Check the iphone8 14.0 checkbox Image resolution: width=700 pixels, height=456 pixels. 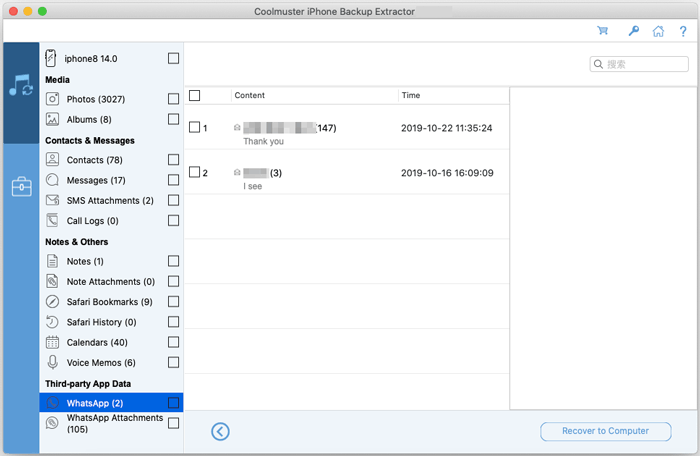click(174, 58)
